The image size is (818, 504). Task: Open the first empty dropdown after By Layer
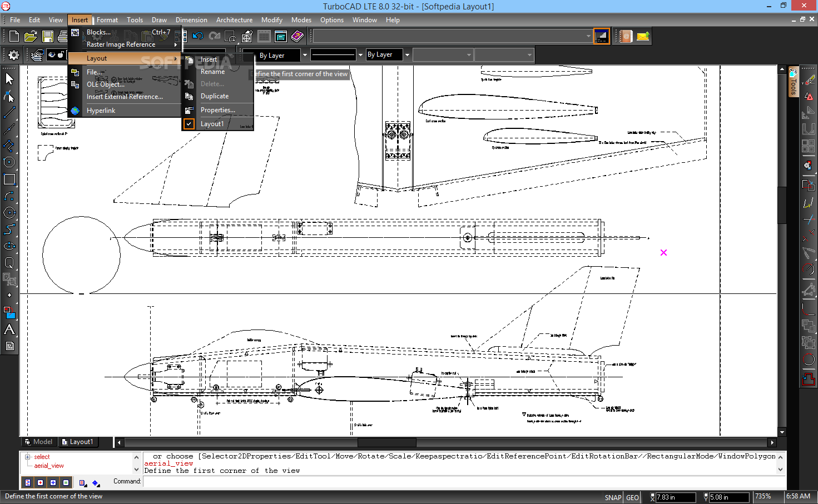pos(443,54)
